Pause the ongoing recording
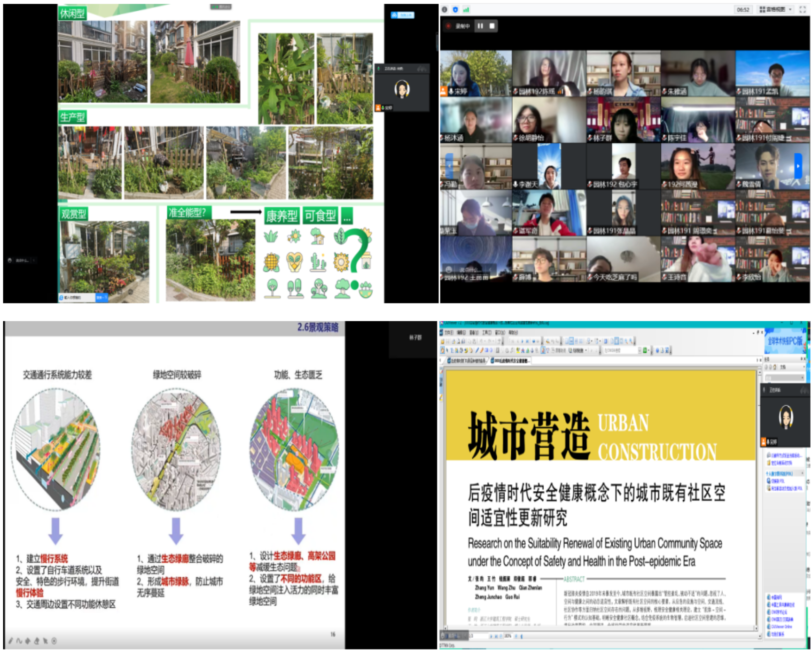The height and width of the screenshot is (650, 812). point(480,26)
